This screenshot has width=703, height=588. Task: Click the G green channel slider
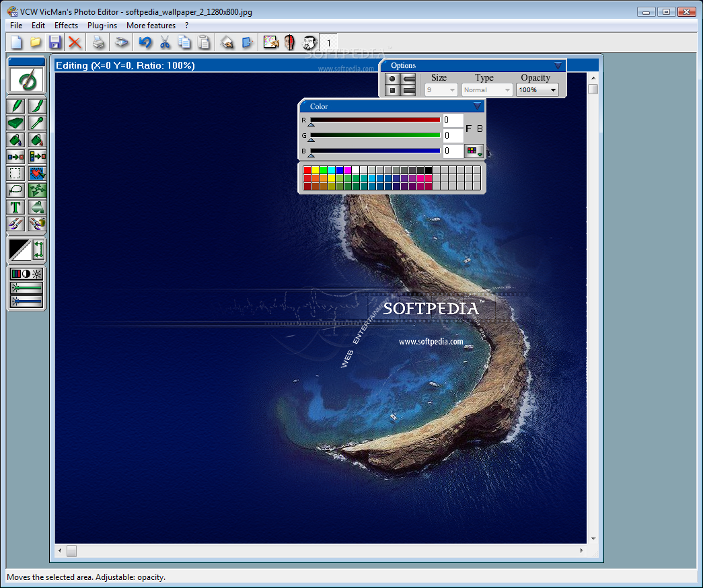[375, 135]
